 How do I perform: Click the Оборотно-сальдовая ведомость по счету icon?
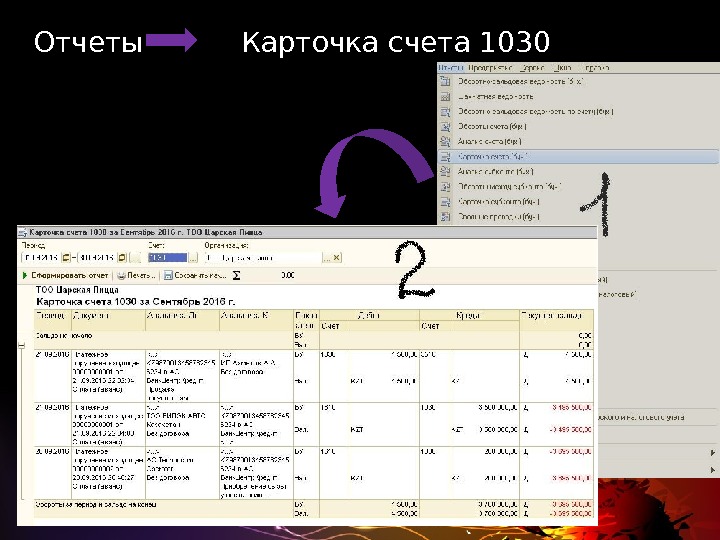(x=445, y=112)
